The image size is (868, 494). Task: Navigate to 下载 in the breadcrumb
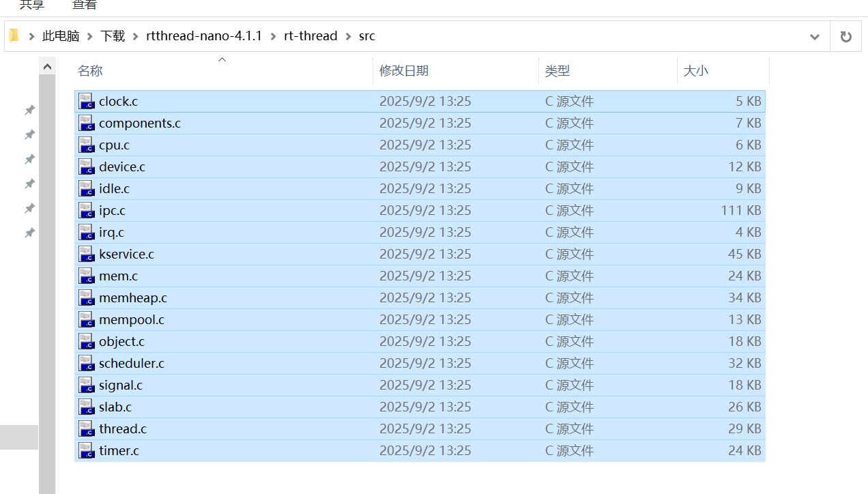pos(113,36)
